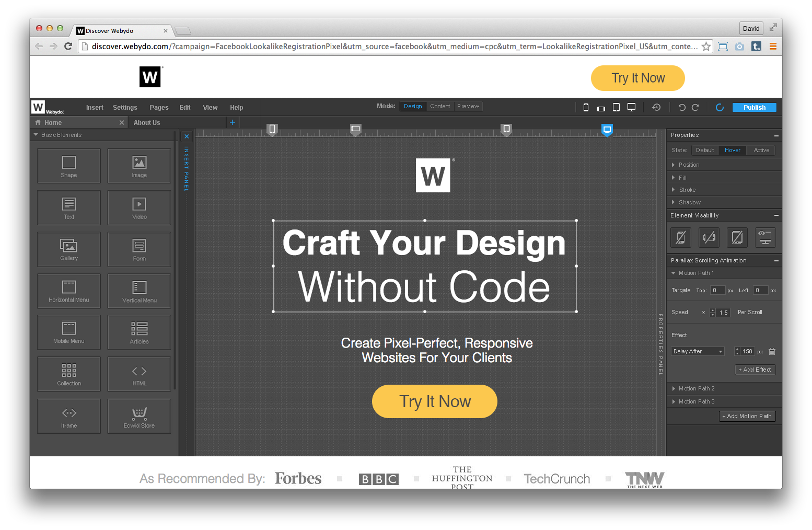This screenshot has height=530, width=812.
Task: Switch mode to Content
Action: pos(440,106)
